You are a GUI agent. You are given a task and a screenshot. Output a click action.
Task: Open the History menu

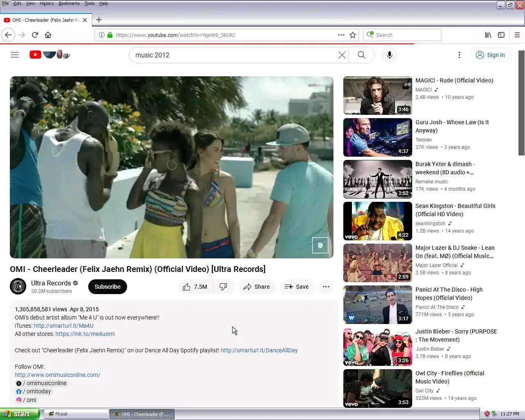[x=47, y=3]
